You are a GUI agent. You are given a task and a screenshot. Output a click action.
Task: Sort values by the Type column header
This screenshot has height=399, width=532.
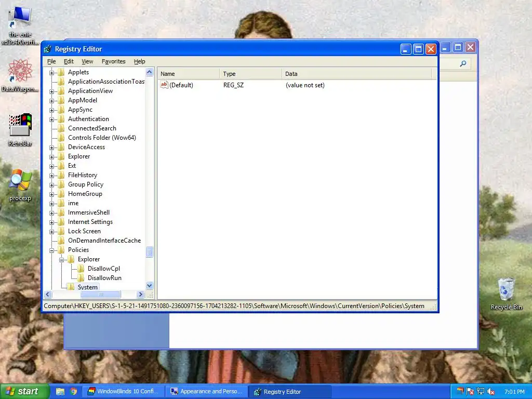[250, 74]
